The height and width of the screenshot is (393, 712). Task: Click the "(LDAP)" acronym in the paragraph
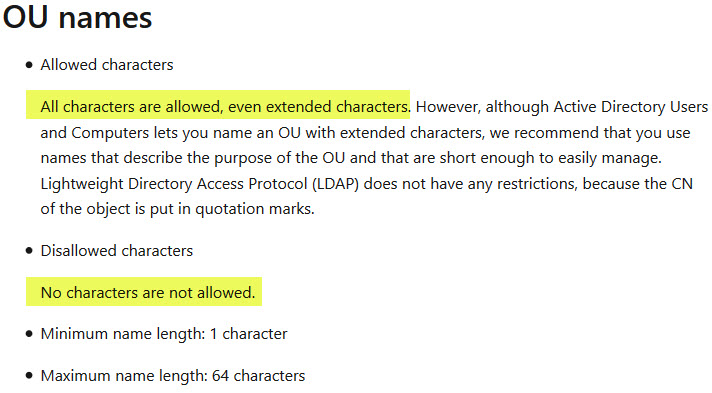click(x=336, y=184)
